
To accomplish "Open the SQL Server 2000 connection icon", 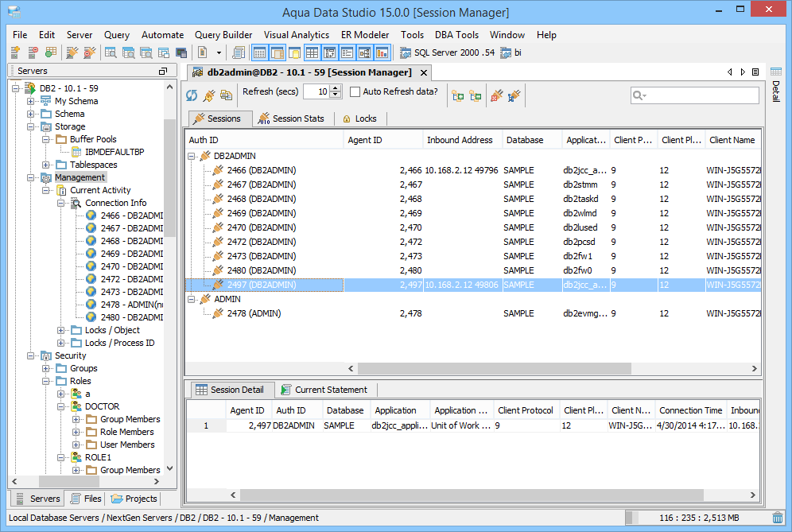I will tap(405, 52).
